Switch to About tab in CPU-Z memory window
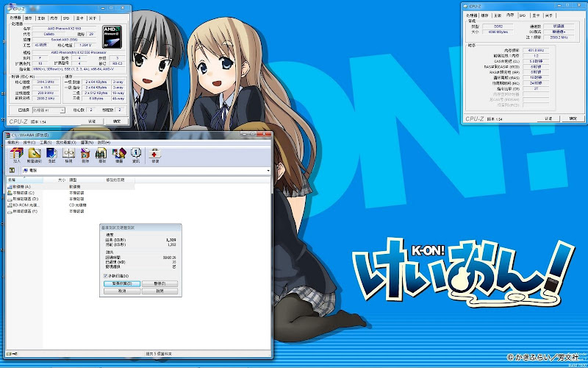This screenshot has height=368, width=588. coord(548,15)
